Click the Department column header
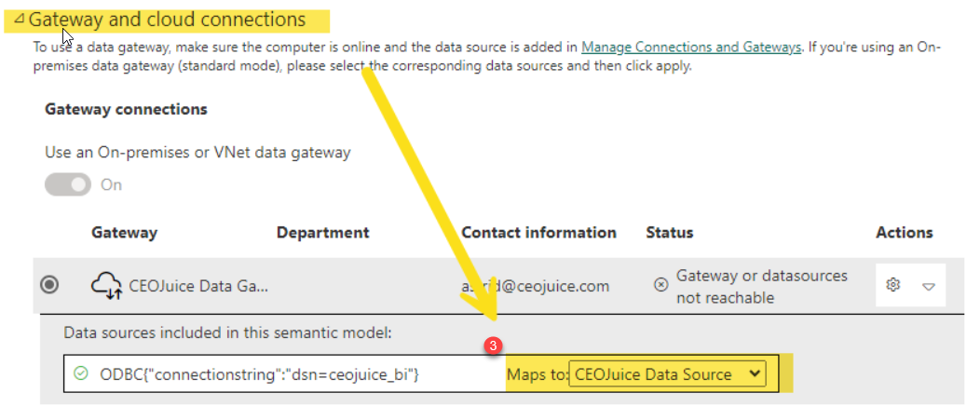Screen dimensions: 980x420 [x=323, y=233]
